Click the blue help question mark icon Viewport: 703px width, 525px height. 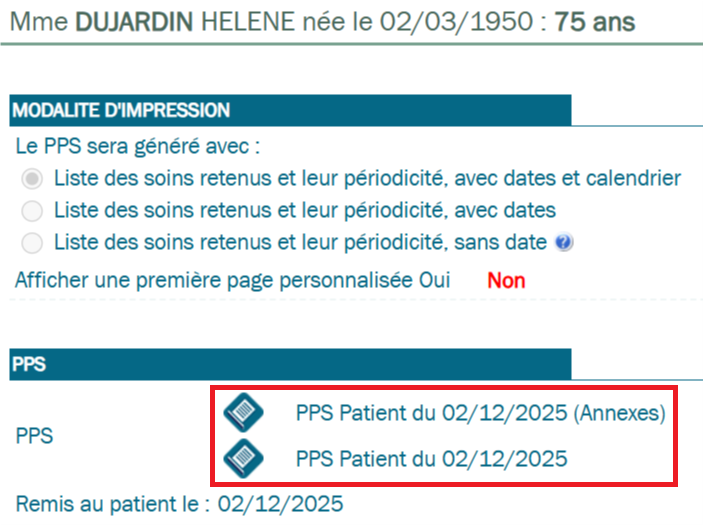coord(564,242)
